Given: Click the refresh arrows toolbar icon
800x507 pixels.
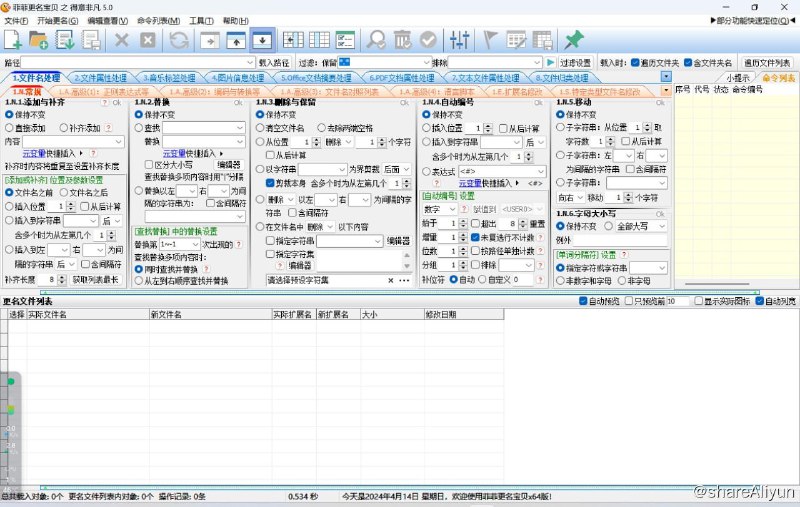Looking at the screenshot, I should click(179, 40).
